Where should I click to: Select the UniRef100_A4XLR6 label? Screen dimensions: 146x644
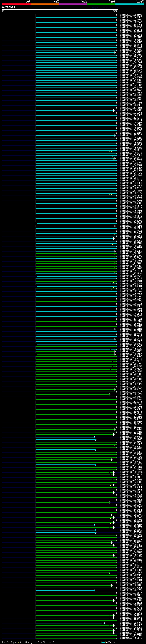[131, 625]
